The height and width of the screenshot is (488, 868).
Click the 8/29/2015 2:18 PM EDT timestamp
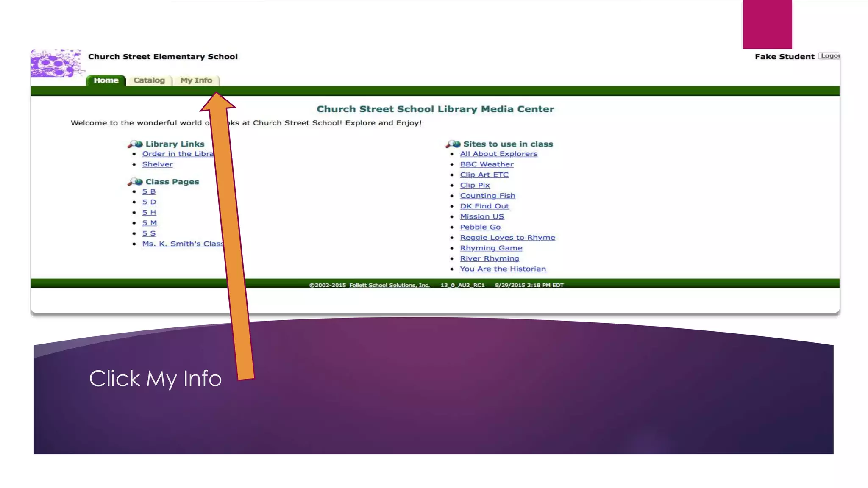pos(529,285)
